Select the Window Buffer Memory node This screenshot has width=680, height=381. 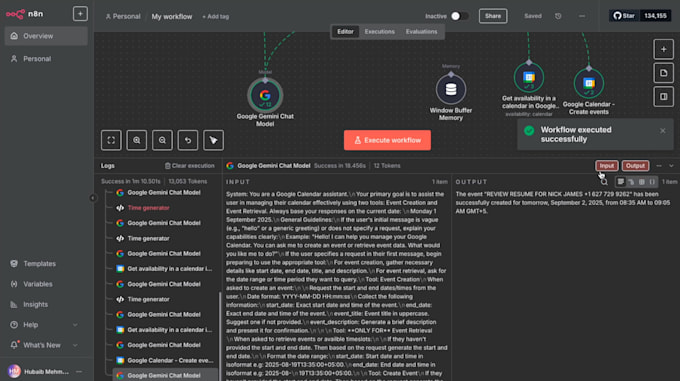451,89
